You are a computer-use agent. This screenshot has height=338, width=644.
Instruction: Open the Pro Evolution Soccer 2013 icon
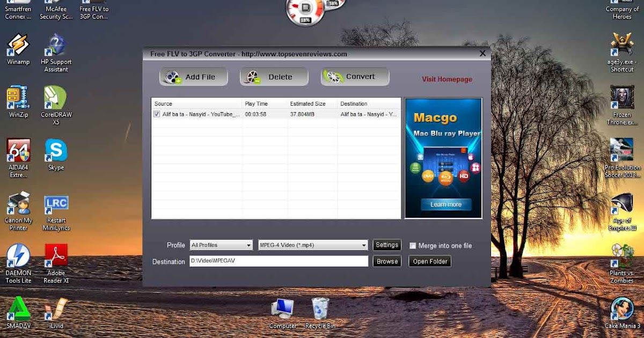pos(623,158)
